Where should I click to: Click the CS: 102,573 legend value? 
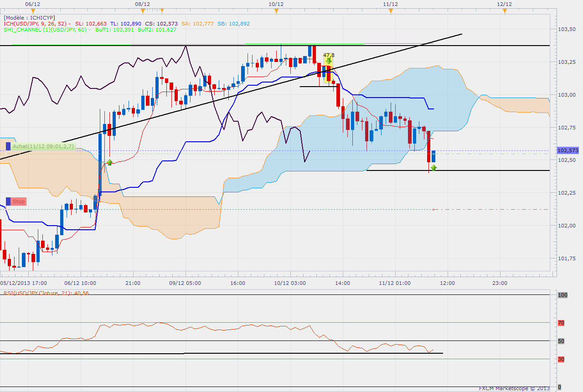161,24
